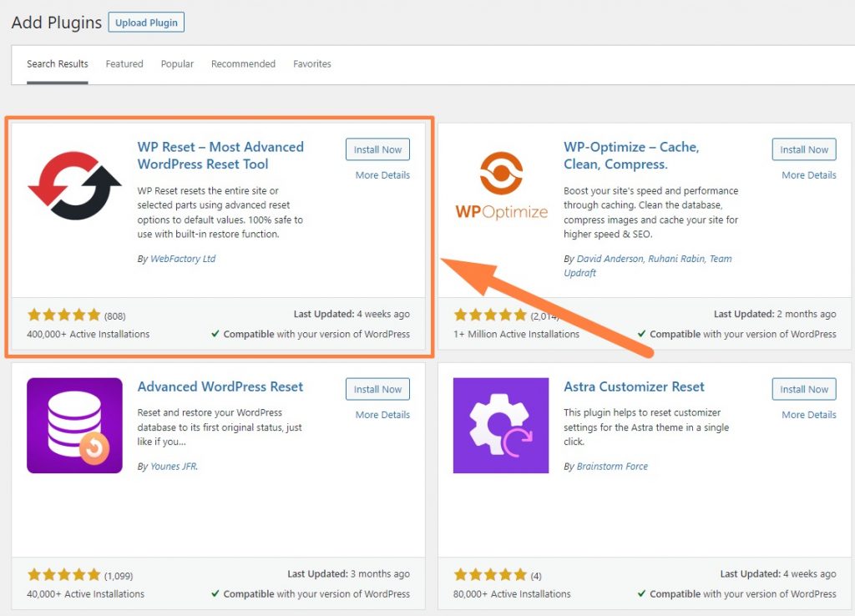
Task: Click the Astra Customizer Reset star rating
Action: [490, 574]
